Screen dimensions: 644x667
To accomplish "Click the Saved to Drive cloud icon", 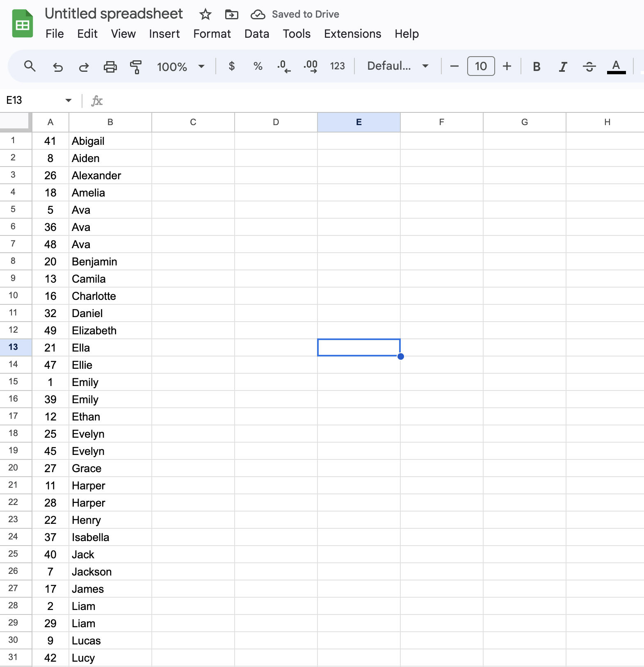I will coord(258,15).
